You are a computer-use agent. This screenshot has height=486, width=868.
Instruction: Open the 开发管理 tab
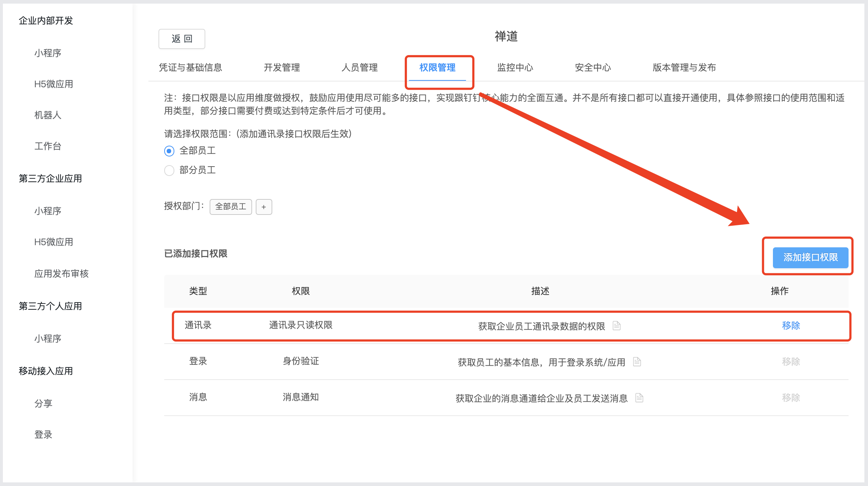282,67
